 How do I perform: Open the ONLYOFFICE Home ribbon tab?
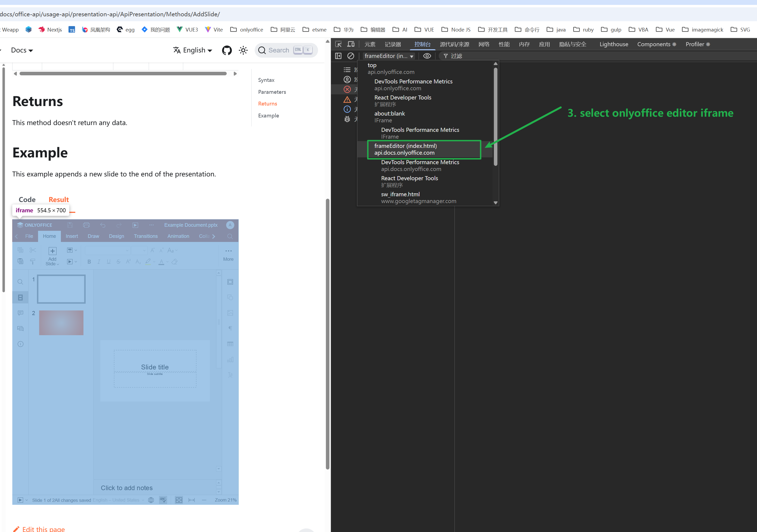[49, 236]
